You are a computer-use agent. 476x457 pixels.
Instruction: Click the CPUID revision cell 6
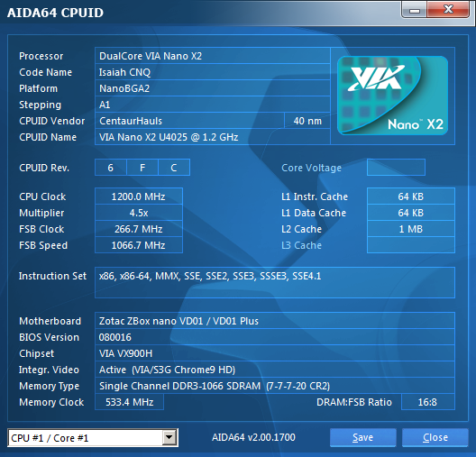point(111,168)
